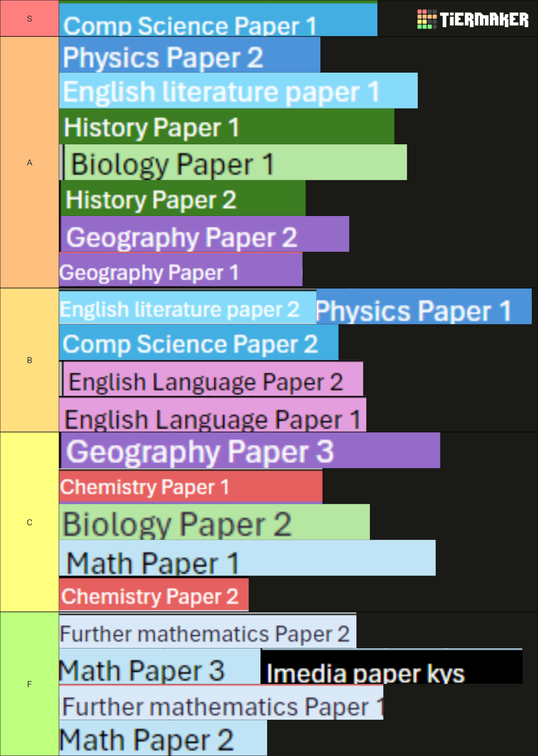This screenshot has width=538, height=756.
Task: Select the Geography Paper 3 tile
Action: point(250,450)
